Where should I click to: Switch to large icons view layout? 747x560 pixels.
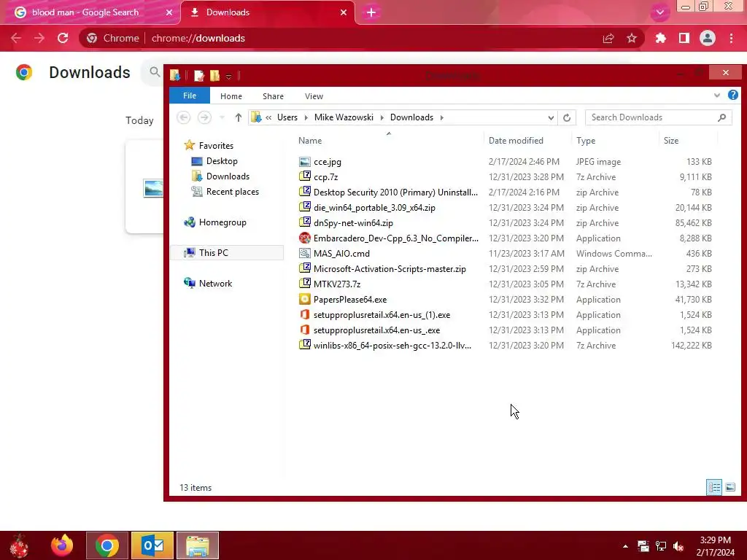click(730, 487)
